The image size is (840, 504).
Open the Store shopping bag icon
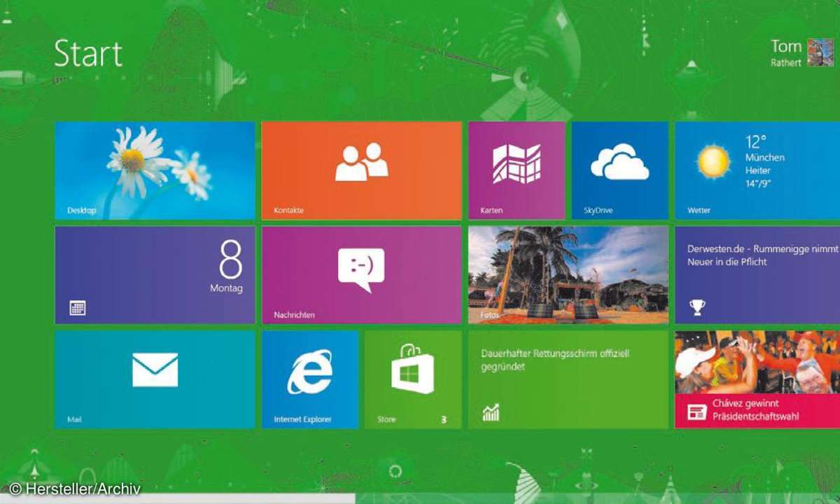(x=412, y=370)
